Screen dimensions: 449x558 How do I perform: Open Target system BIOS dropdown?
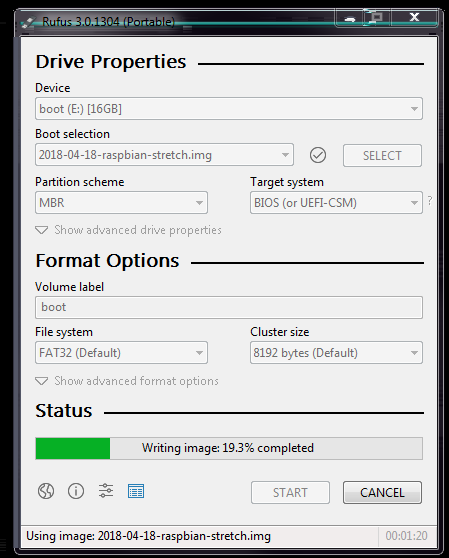click(x=336, y=202)
